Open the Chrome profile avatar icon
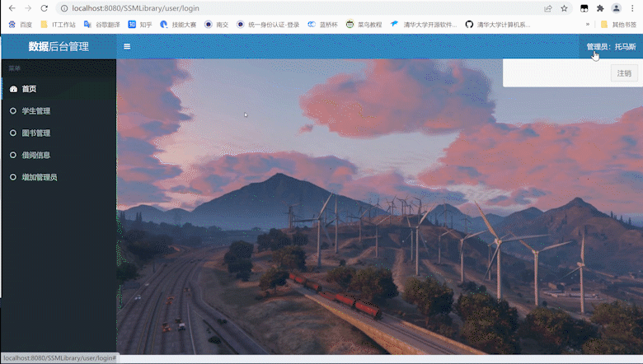The height and width of the screenshot is (364, 643). tap(616, 8)
